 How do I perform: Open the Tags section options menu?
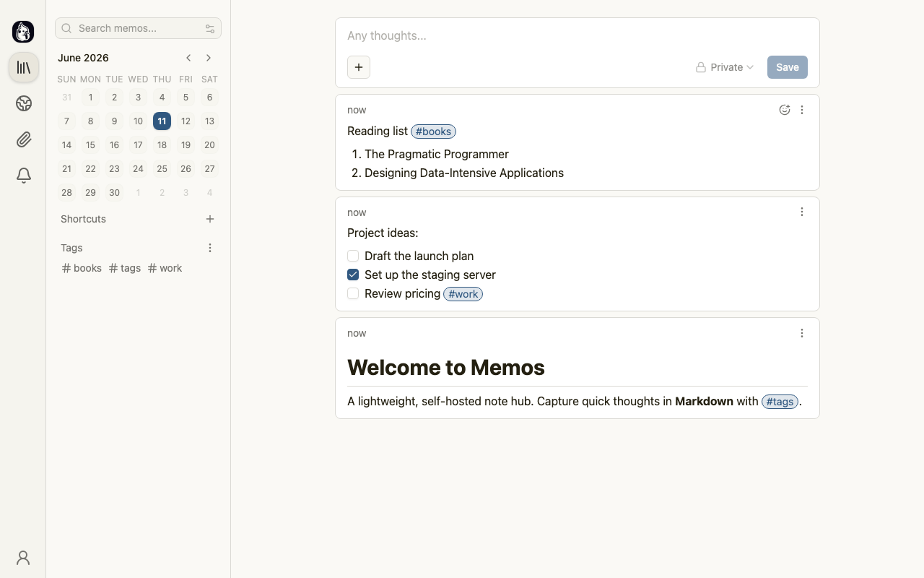tap(210, 248)
